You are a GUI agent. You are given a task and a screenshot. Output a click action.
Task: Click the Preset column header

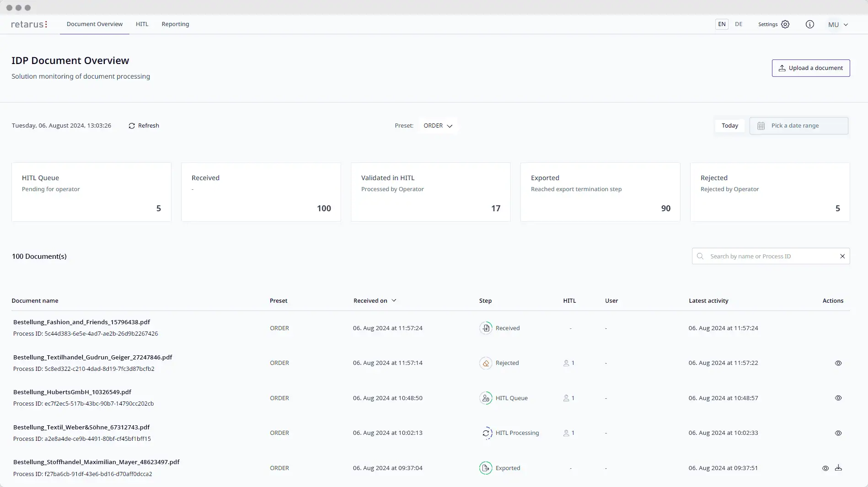pyautogui.click(x=279, y=301)
